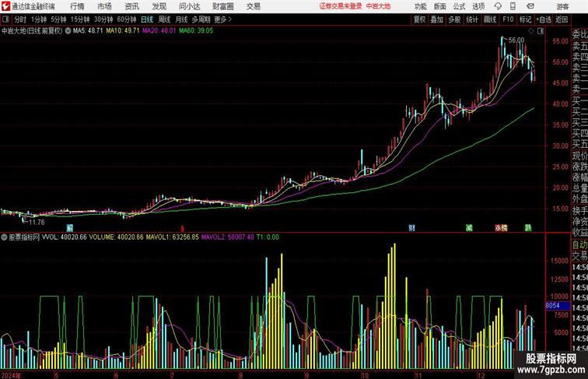Viewport: 588px width, 379px height.
Task: Switch to the 30分钟 period tab
Action: click(x=103, y=19)
